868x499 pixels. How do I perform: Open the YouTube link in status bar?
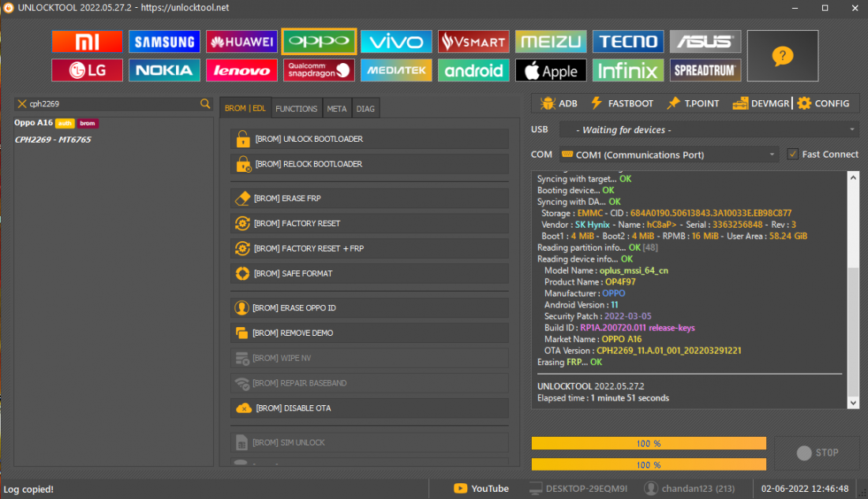click(481, 489)
